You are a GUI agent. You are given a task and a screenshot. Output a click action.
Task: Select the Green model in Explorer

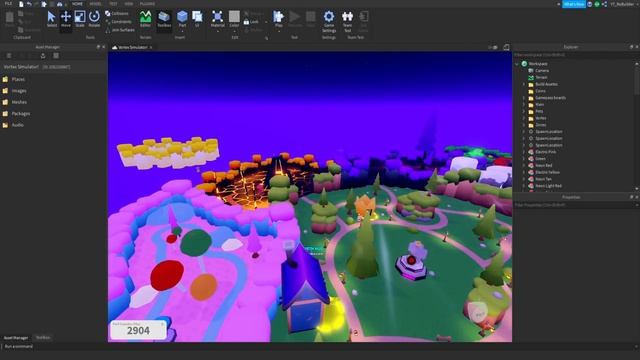click(x=540, y=159)
